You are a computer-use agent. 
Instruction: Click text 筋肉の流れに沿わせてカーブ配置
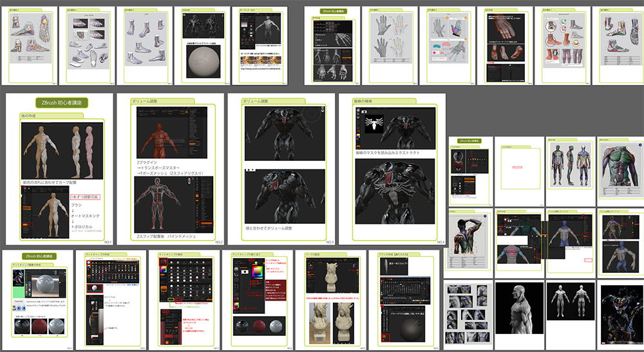tap(50, 182)
